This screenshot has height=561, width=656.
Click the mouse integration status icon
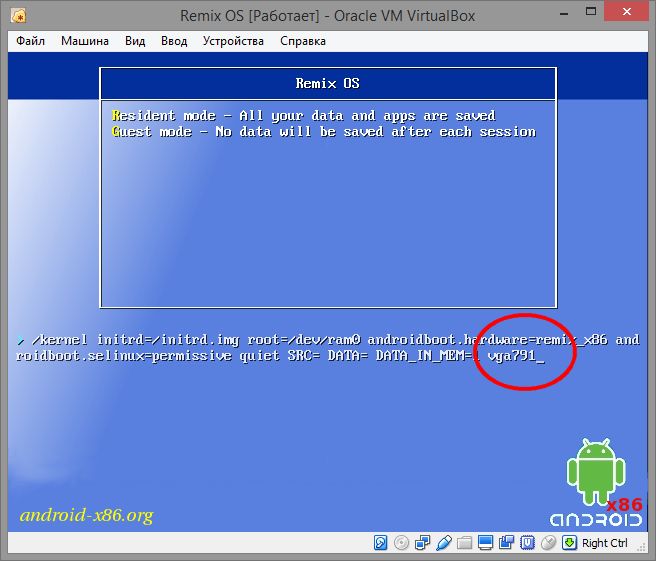548,543
